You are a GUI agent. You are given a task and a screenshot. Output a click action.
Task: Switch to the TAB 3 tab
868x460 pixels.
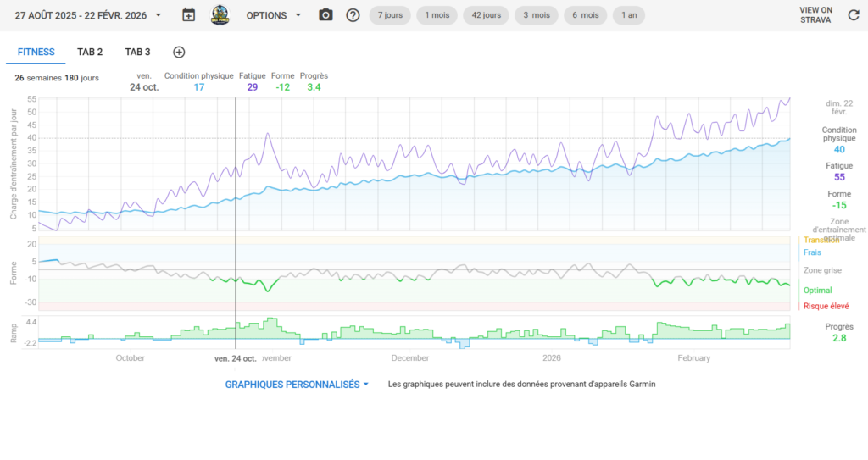coord(137,53)
